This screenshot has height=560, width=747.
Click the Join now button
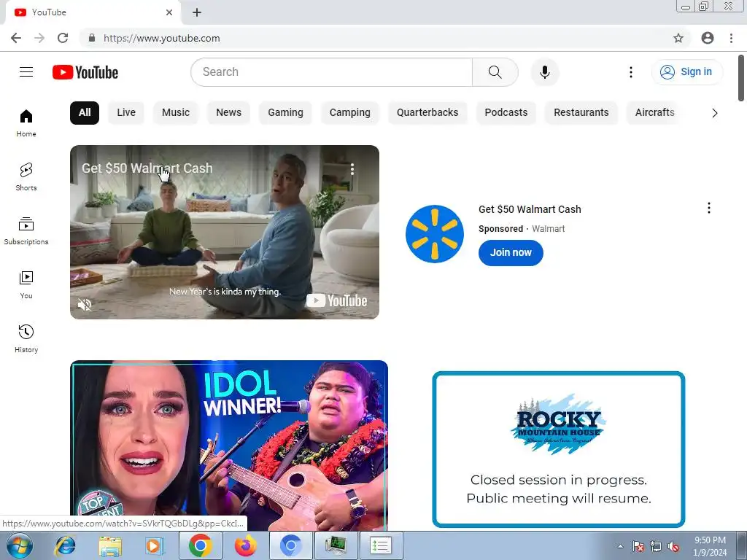(x=511, y=252)
